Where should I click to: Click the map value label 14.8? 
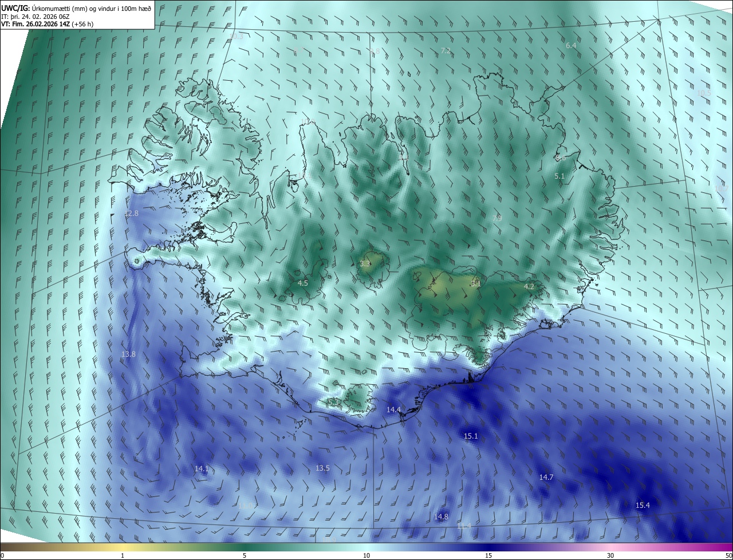[x=441, y=517]
